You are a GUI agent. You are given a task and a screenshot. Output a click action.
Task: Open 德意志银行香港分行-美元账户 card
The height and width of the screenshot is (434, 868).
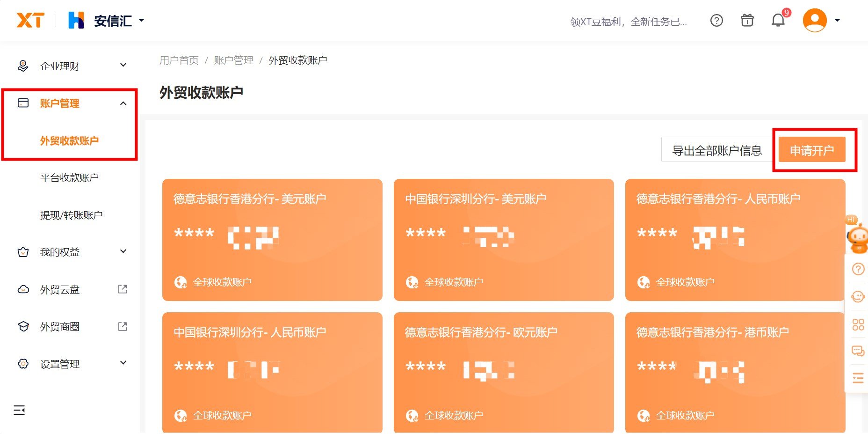[272, 240]
